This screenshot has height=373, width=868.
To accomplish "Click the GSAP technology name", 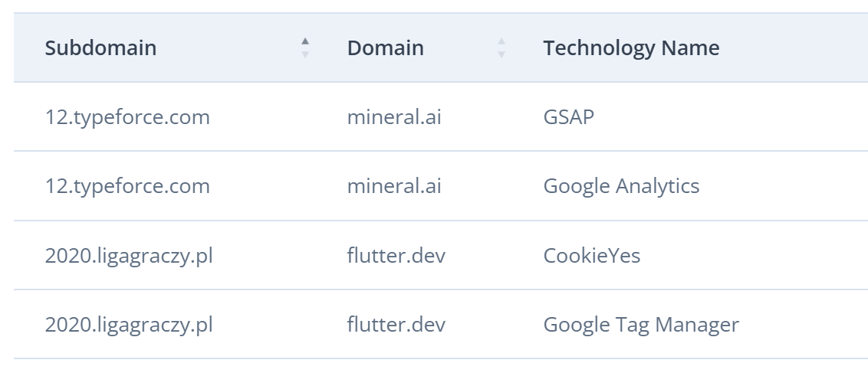I will pos(568,117).
